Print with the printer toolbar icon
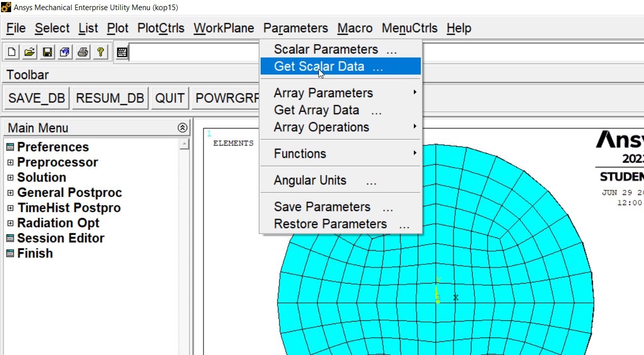Screen dimensions: 644x355 click(x=83, y=52)
